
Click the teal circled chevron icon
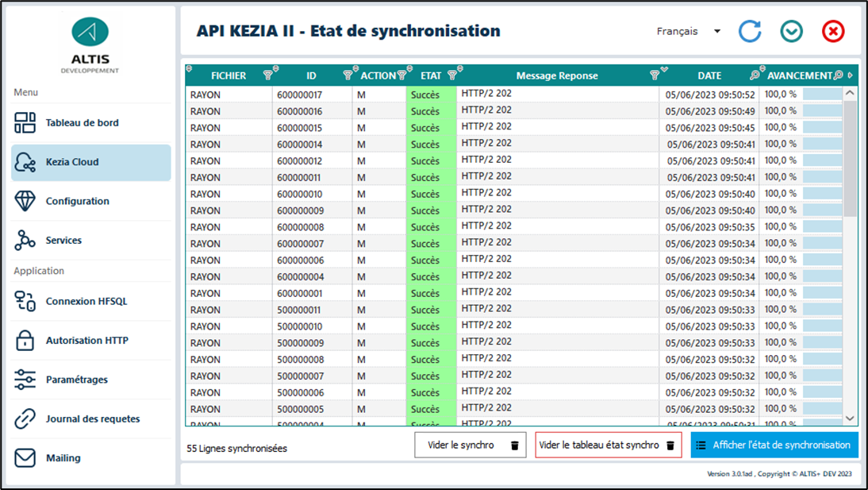pos(791,31)
